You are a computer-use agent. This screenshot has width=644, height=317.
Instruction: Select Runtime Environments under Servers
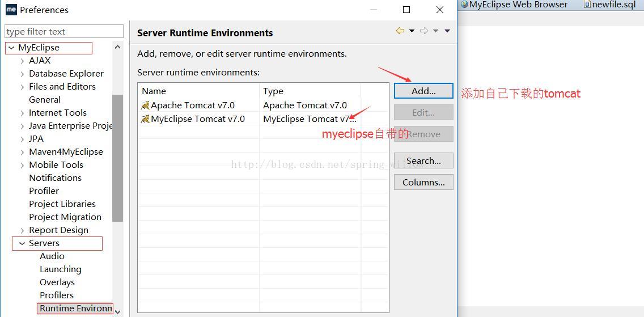pos(75,308)
